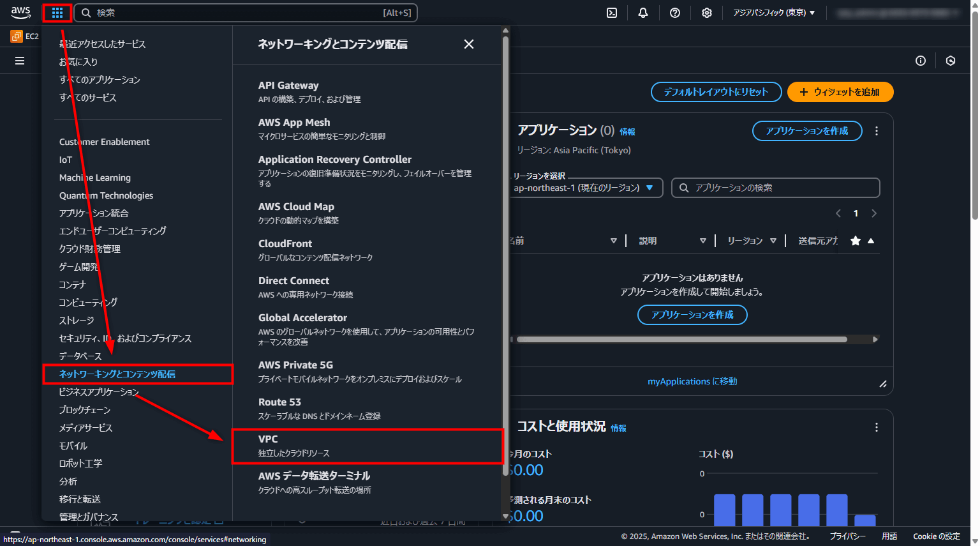
Task: Click the info circle icon at top right
Action: click(921, 61)
